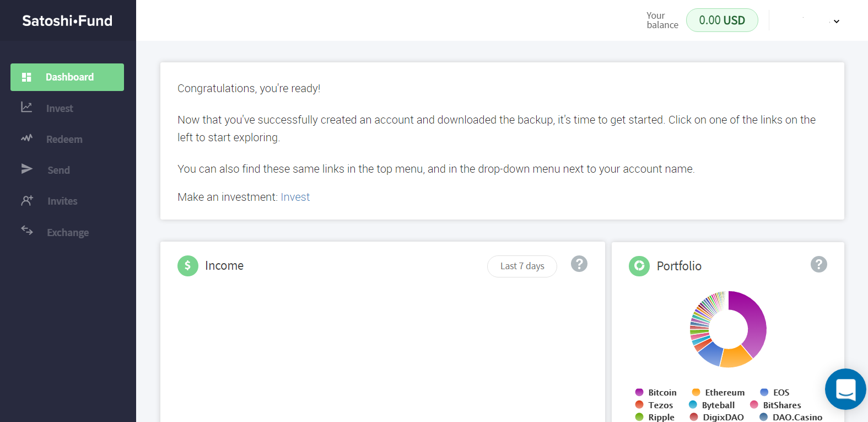Toggle the EOS legend entry

(775, 393)
